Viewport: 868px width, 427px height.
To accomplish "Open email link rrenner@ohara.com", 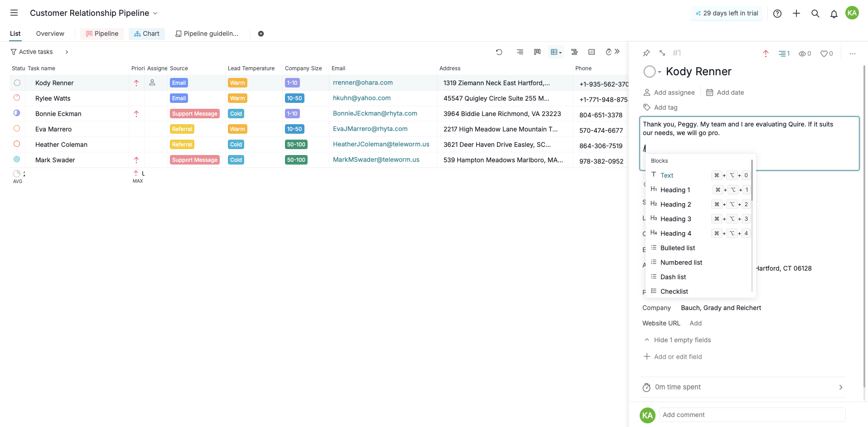I will click(x=363, y=82).
